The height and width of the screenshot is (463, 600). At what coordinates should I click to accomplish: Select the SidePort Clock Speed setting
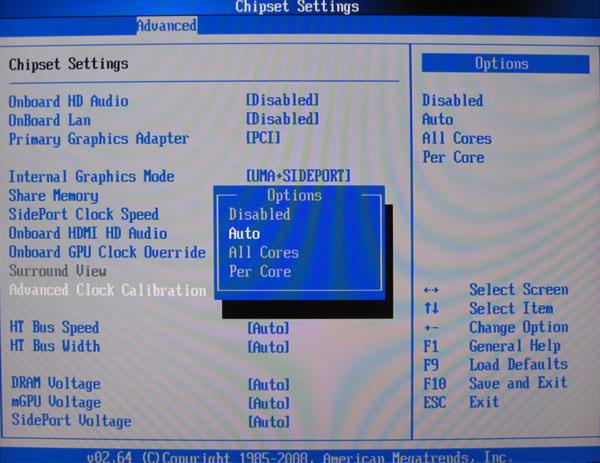point(83,214)
